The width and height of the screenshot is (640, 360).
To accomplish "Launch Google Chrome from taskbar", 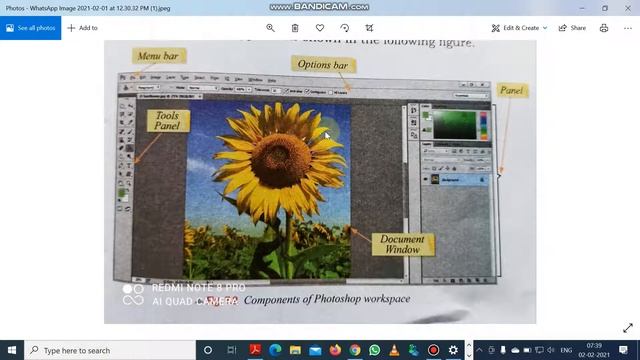I will 355,350.
